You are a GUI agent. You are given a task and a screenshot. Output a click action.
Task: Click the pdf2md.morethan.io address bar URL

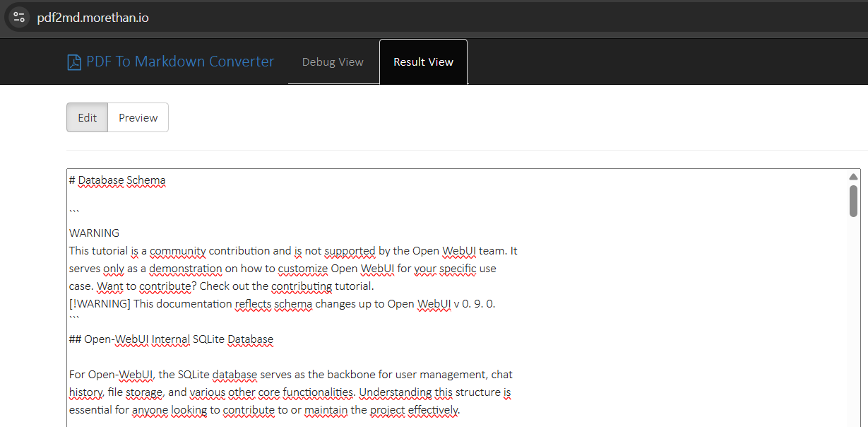pos(93,18)
